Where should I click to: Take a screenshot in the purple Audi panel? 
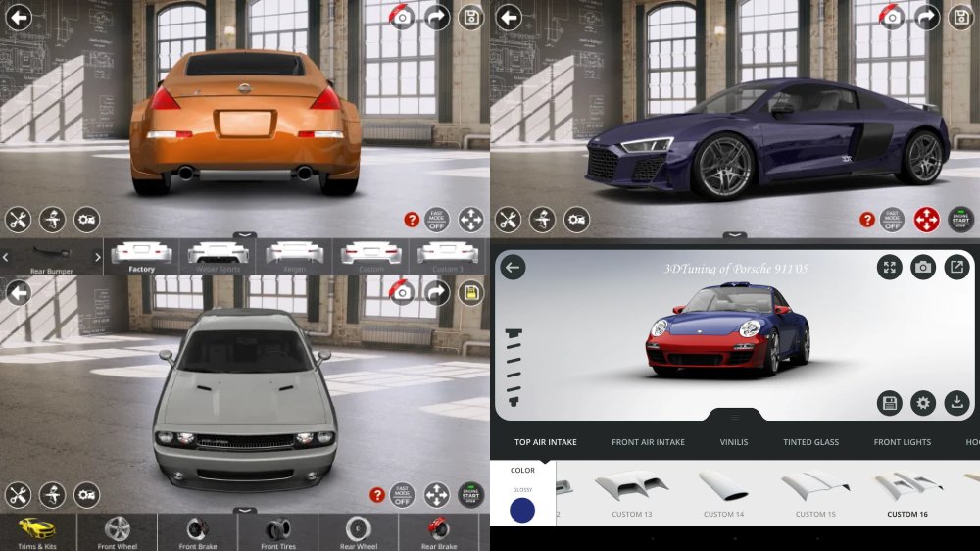click(892, 17)
